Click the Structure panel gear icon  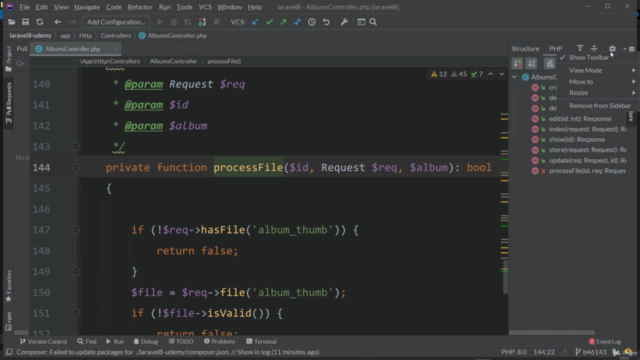[612, 49]
